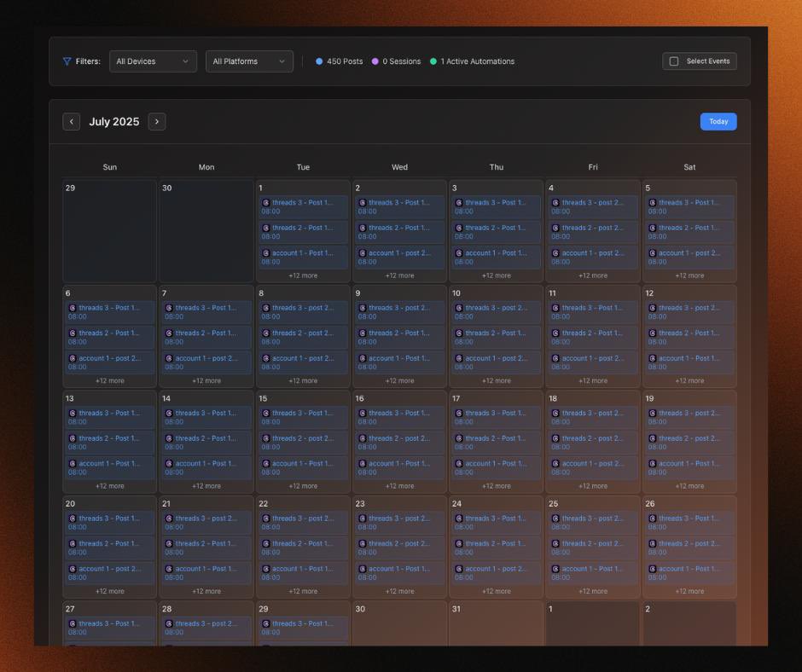Screen dimensions: 802x672
Task: Click the Threads icon on July 21 threads 3 event
Action: point(169,518)
